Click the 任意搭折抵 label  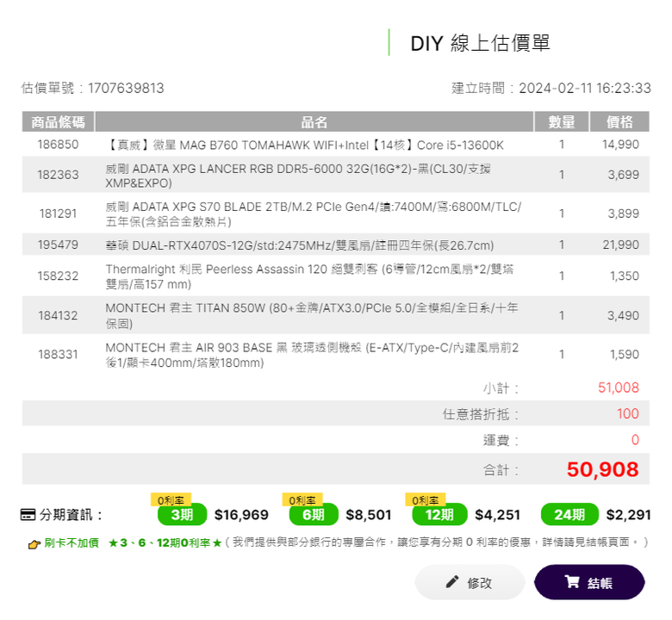click(481, 414)
